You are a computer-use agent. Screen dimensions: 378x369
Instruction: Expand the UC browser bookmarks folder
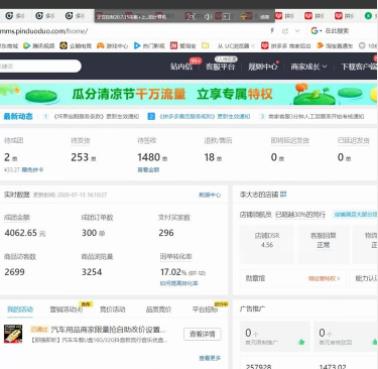[236, 46]
